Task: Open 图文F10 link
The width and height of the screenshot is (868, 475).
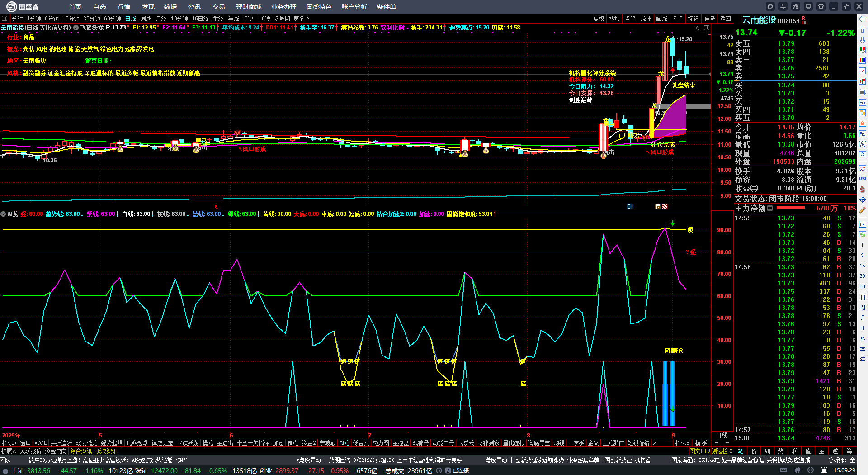Action: click(x=700, y=451)
